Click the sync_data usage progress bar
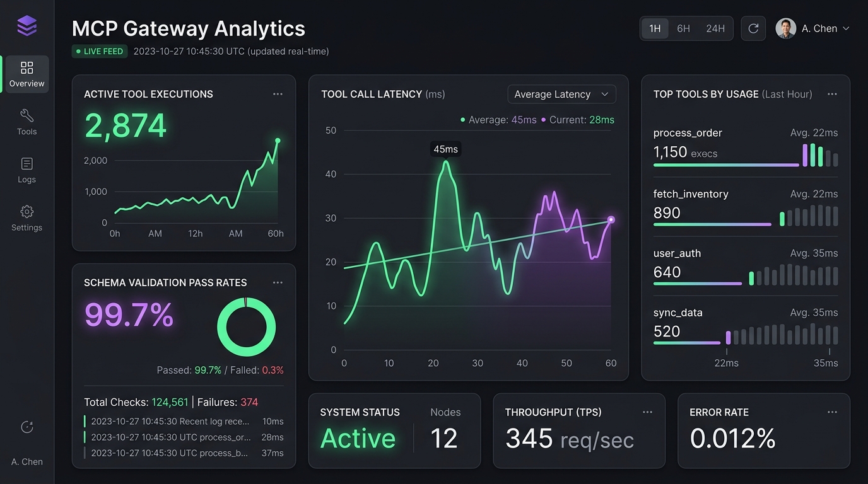 click(687, 343)
